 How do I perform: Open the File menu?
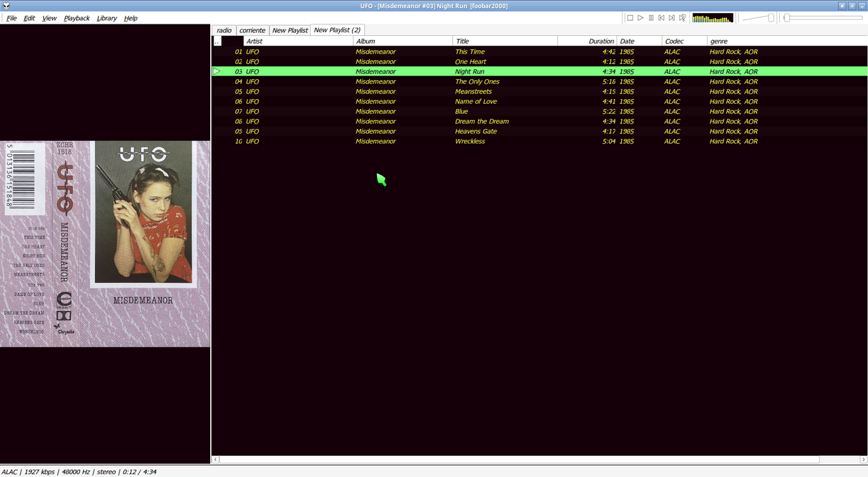(12, 18)
